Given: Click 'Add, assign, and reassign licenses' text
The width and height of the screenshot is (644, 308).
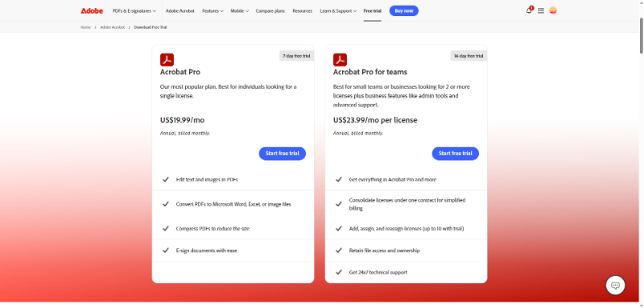Looking at the screenshot, I should pos(407,229).
